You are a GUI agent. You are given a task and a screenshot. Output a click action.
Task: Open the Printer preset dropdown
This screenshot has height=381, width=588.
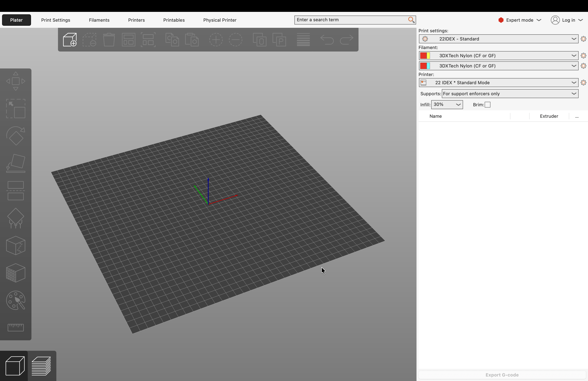(x=499, y=83)
